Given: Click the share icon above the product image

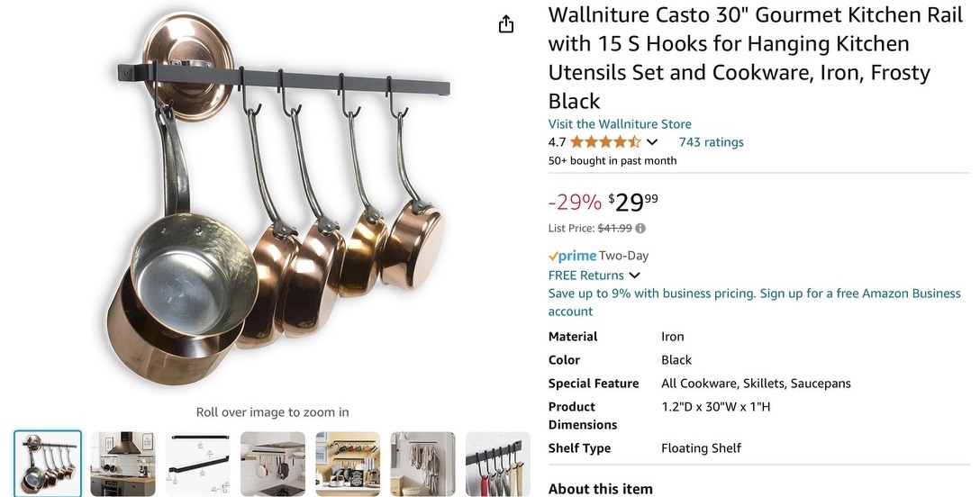Looking at the screenshot, I should [506, 23].
